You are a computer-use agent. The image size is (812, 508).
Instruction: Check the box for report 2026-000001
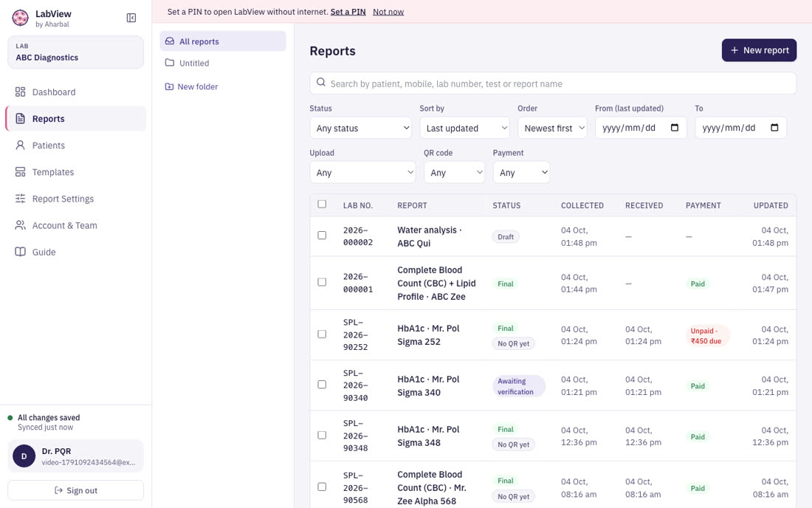pyautogui.click(x=322, y=282)
